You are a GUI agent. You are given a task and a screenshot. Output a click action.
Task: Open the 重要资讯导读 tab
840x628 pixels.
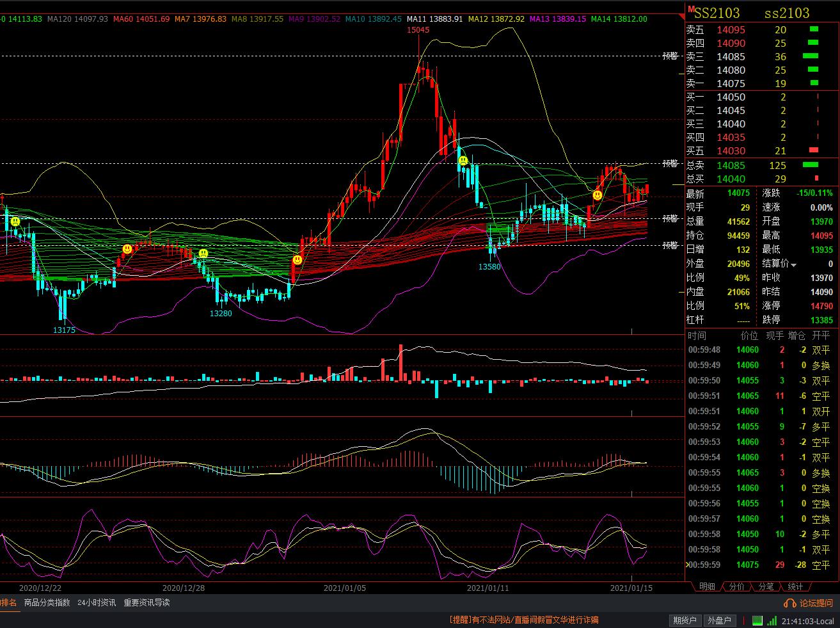[x=147, y=603]
